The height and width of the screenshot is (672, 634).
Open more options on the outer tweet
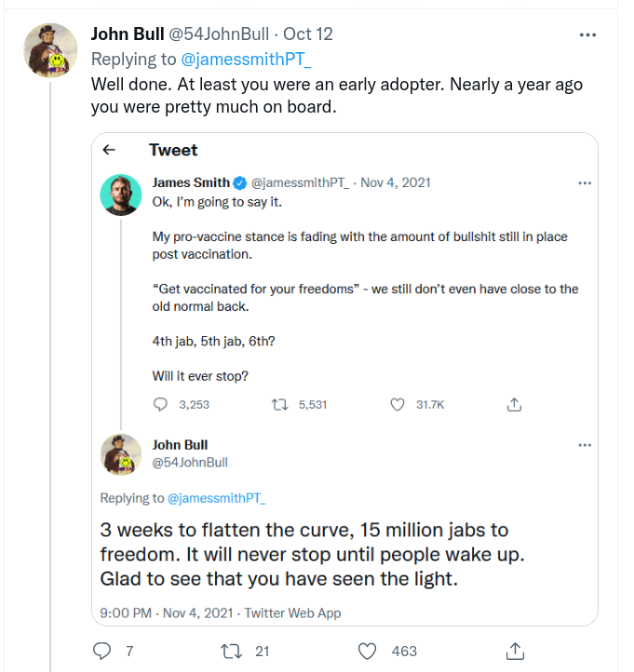point(587,34)
